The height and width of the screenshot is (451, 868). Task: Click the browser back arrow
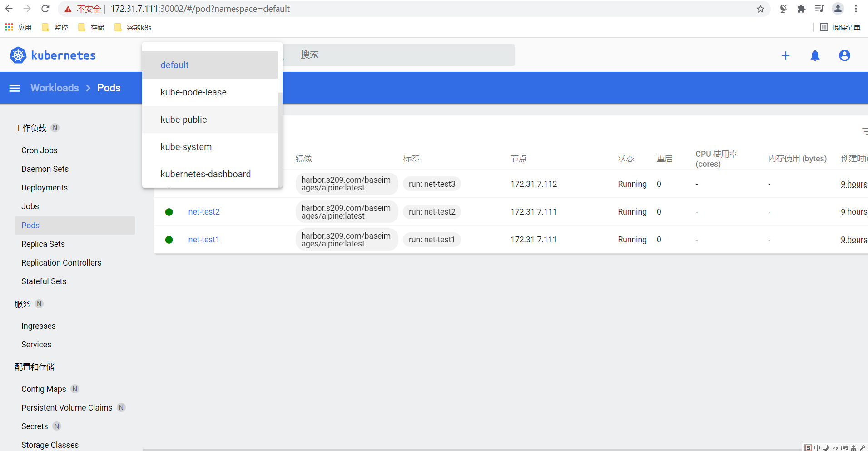point(9,9)
